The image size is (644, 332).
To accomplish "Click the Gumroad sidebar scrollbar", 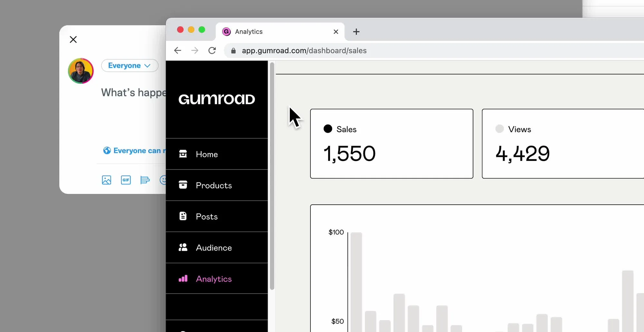I will click(x=272, y=176).
